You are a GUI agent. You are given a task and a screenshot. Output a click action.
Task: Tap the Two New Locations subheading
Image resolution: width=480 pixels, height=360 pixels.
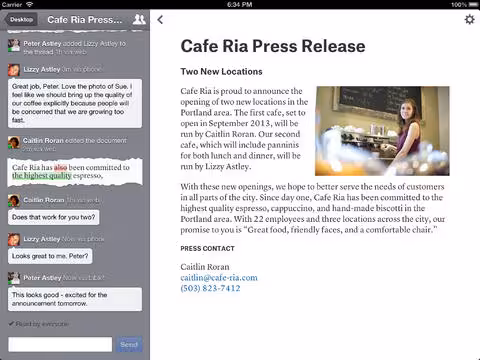(221, 72)
